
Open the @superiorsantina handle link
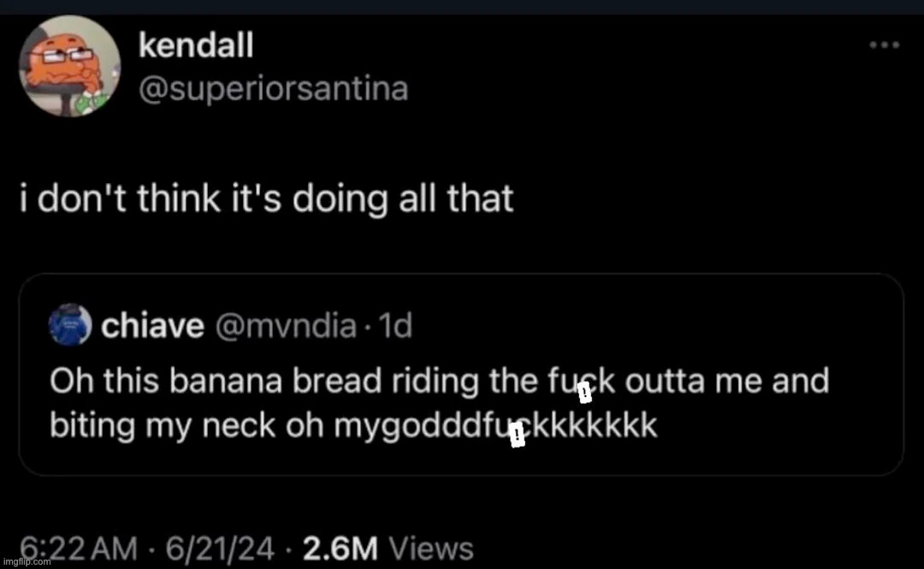point(272,88)
